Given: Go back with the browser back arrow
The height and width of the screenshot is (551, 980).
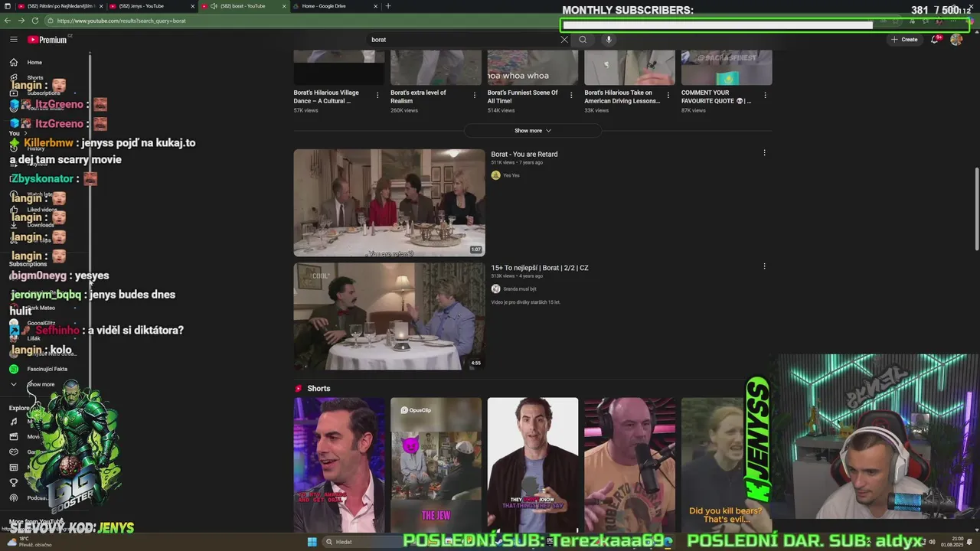Looking at the screenshot, I should coord(8,21).
